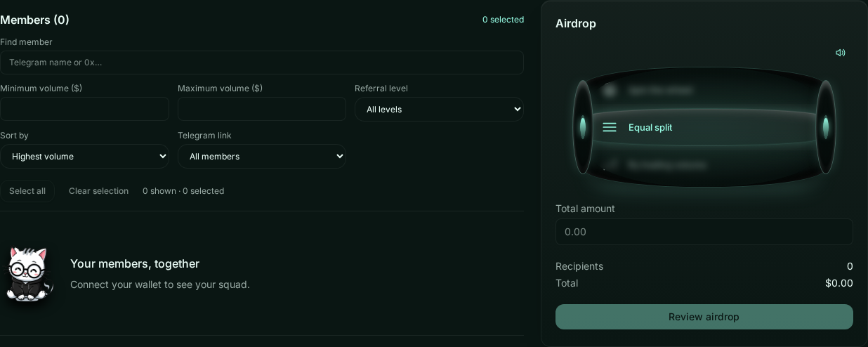The image size is (868, 347).
Task: Click 'Your members, together' heading
Action: pyautogui.click(x=135, y=263)
